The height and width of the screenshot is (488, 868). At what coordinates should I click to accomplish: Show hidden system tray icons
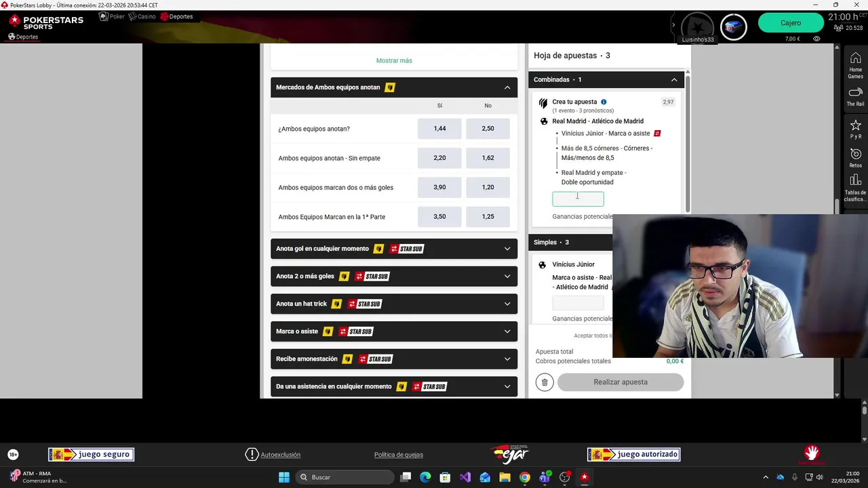(766, 477)
